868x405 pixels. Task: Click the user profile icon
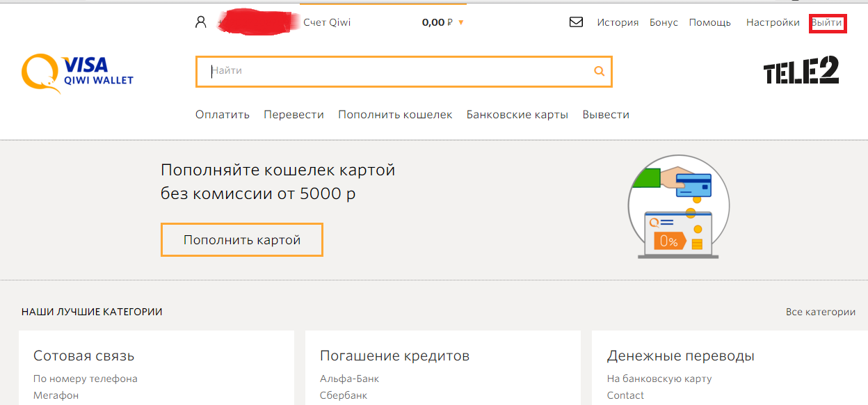click(x=201, y=22)
